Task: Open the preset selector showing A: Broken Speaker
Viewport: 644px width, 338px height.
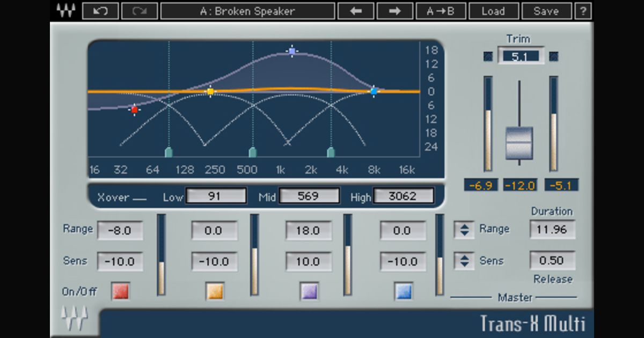Action: point(247,11)
